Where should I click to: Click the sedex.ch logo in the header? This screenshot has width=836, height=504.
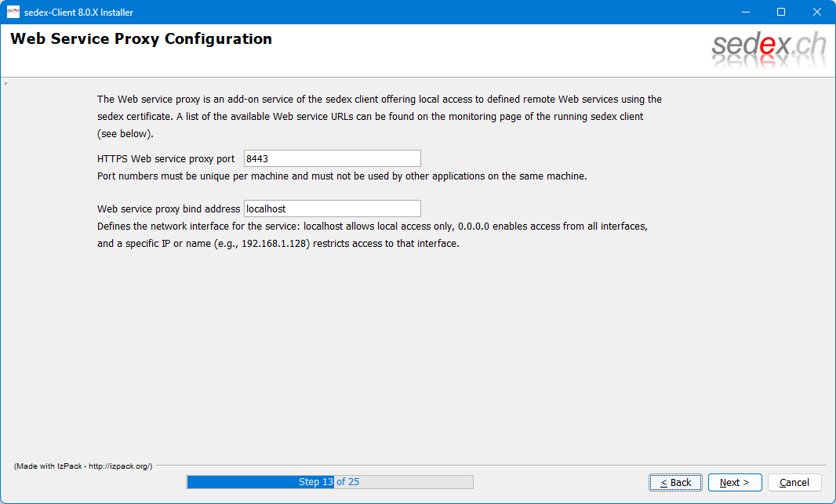click(x=769, y=50)
